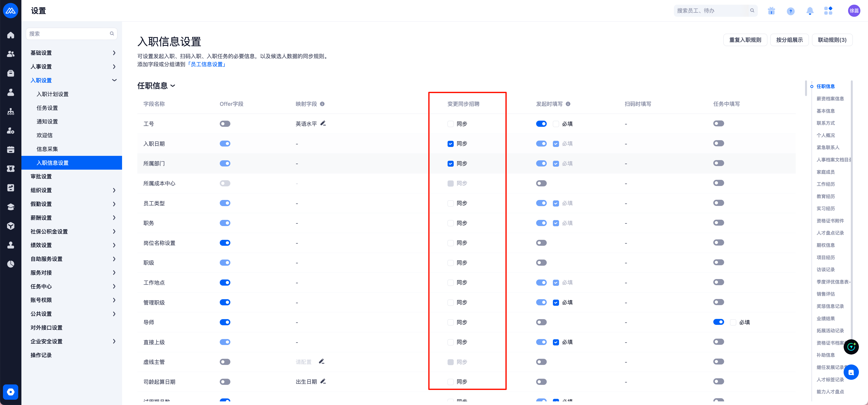Click the help question mark icon

tap(790, 11)
